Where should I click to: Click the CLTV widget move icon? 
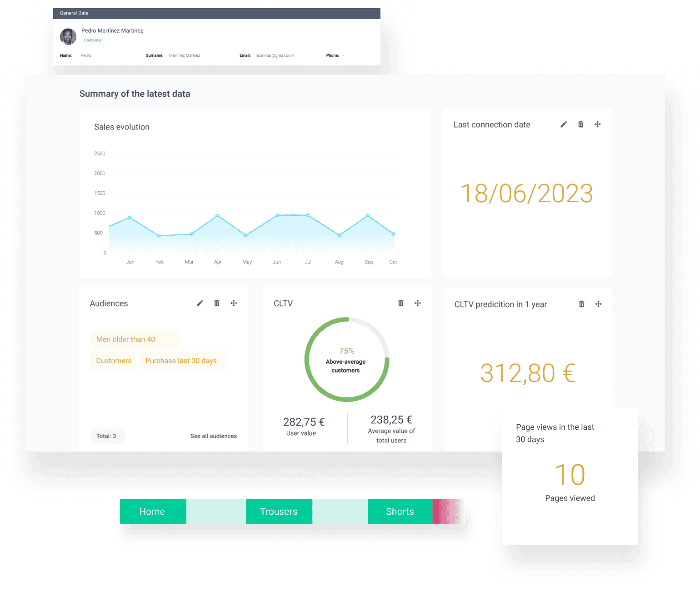(418, 303)
